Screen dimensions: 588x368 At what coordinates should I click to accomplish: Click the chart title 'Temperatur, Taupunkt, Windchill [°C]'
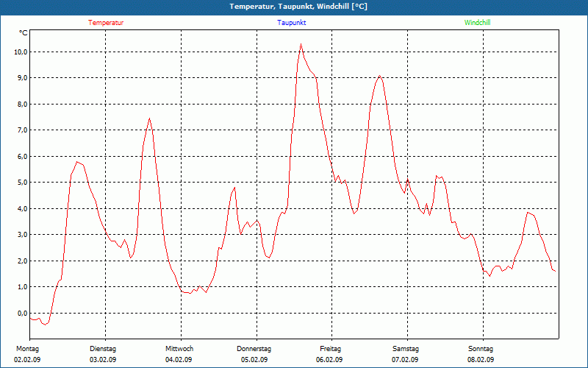298,7
